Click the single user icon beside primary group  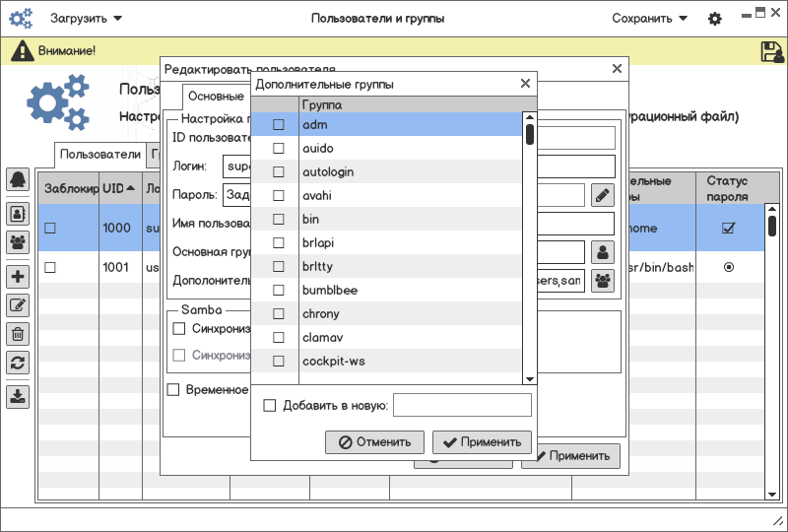point(602,252)
